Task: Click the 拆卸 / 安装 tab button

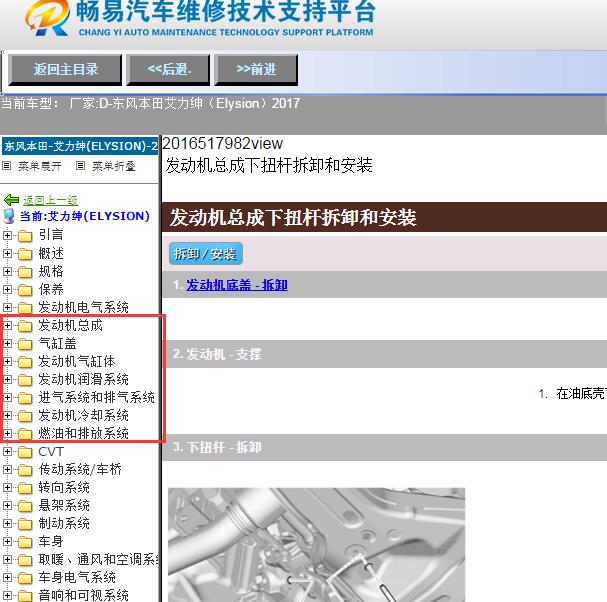Action: point(206,254)
